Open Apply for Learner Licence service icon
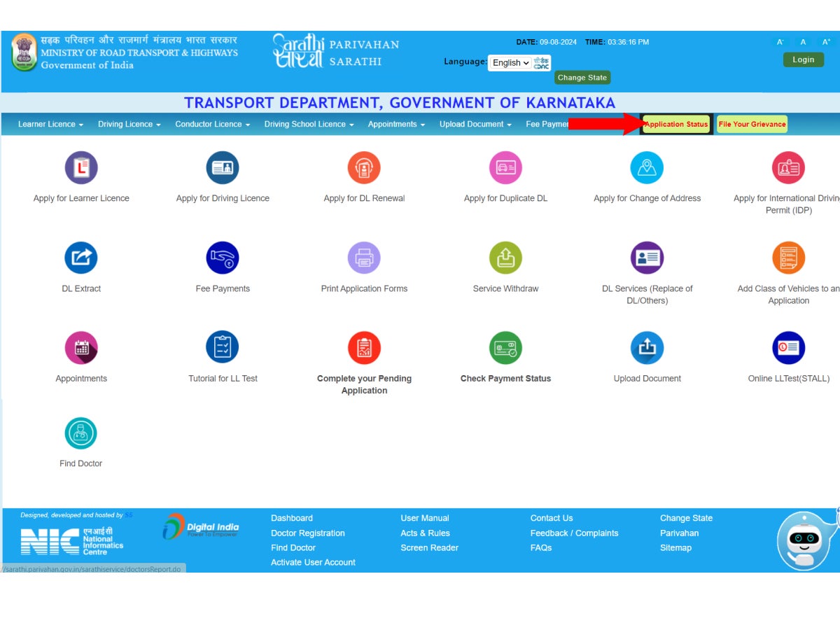 pos(81,167)
